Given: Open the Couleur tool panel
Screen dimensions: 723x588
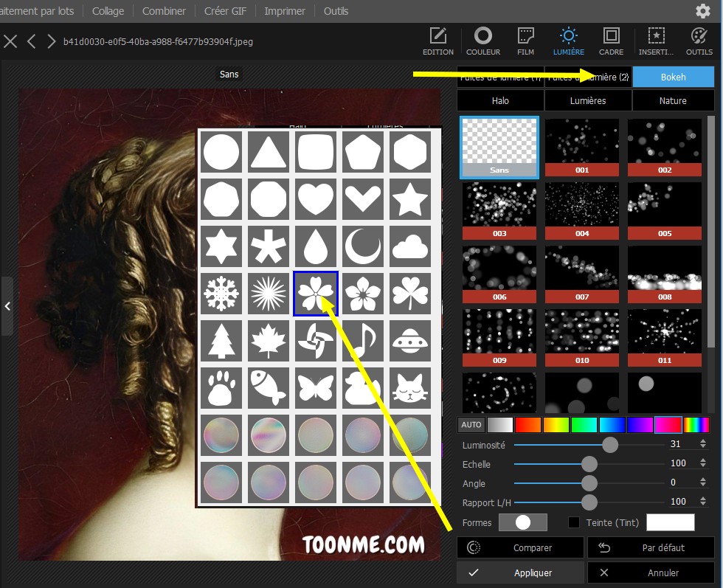Looking at the screenshot, I should coord(482,41).
